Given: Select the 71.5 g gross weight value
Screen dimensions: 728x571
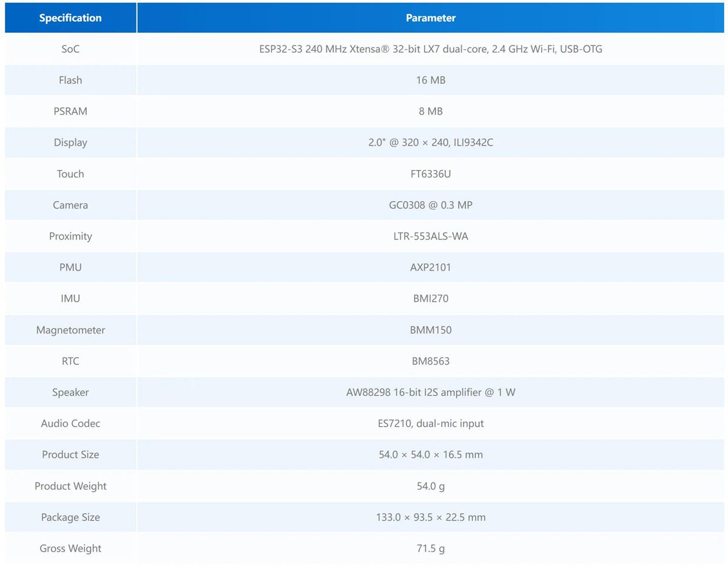Looking at the screenshot, I should [430, 549].
